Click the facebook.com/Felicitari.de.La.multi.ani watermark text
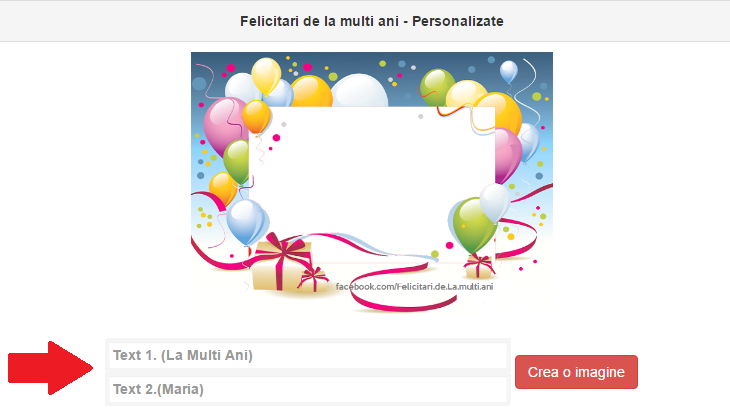Image resolution: width=730 pixels, height=416 pixels. click(x=414, y=287)
